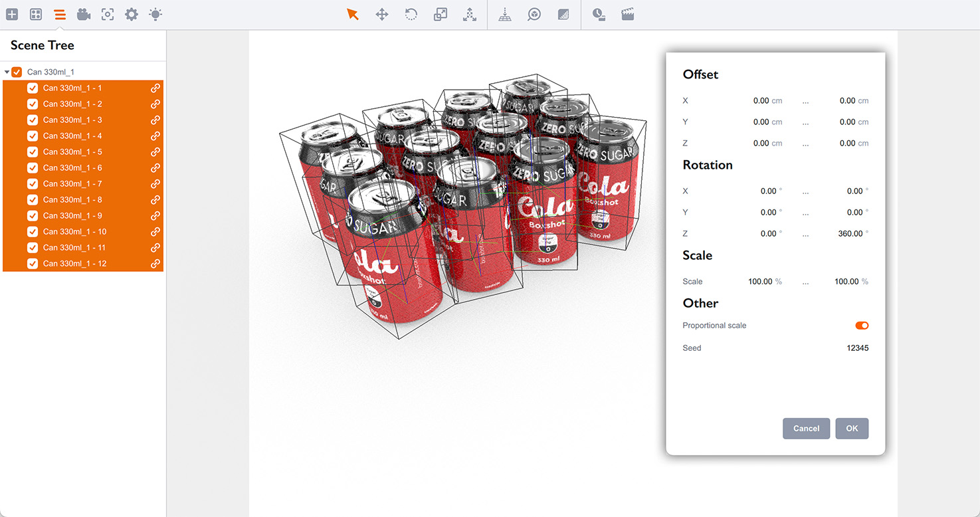Click link icon on Can 330ml_1 - 5

point(155,152)
